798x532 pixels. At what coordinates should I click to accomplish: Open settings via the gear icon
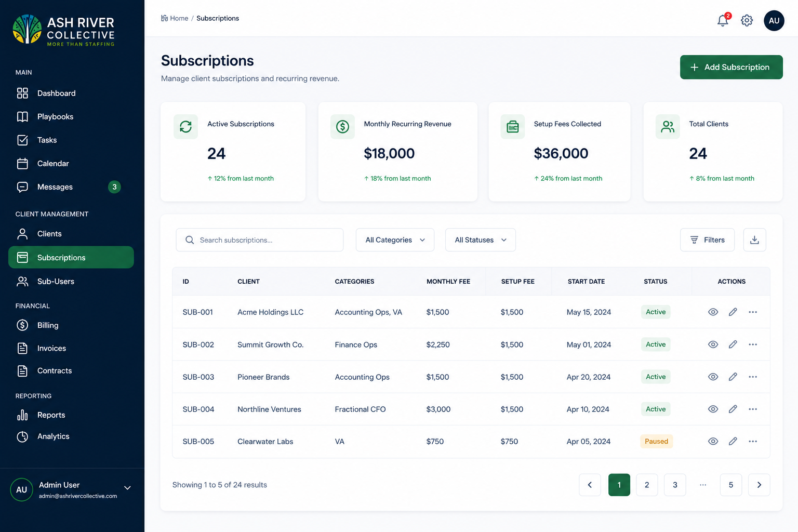747,20
